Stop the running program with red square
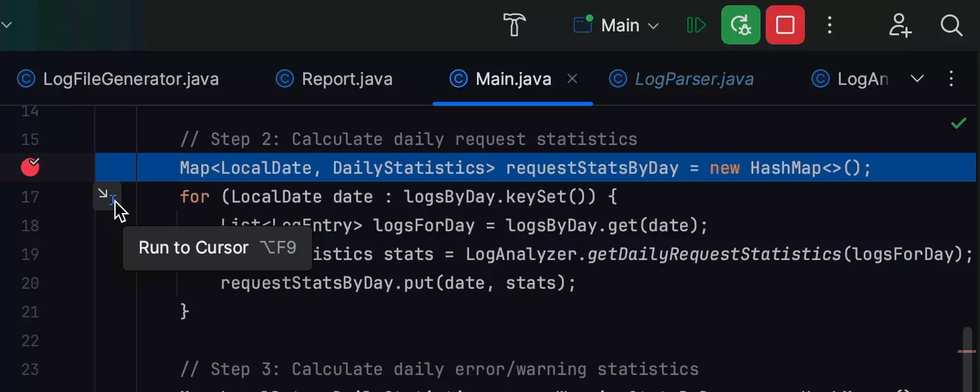 tap(785, 25)
